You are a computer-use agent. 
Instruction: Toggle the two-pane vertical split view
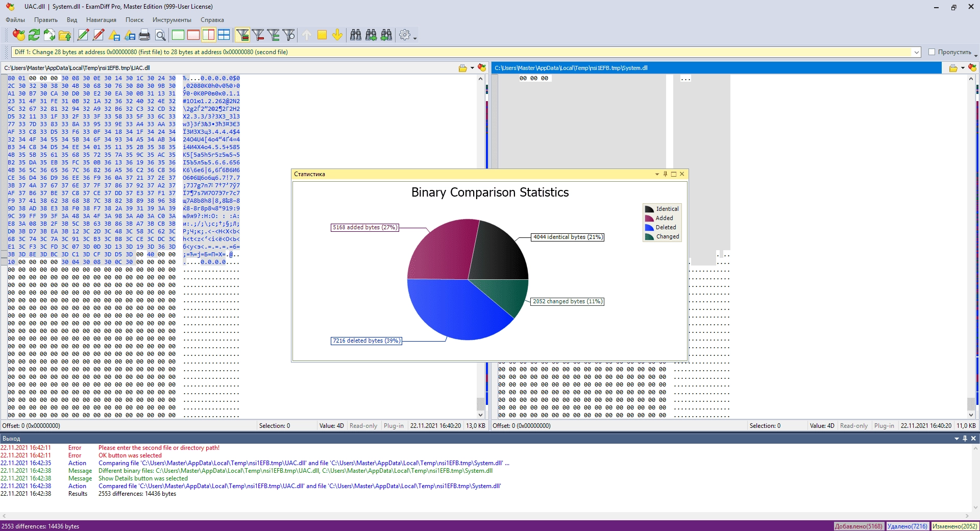(x=209, y=35)
